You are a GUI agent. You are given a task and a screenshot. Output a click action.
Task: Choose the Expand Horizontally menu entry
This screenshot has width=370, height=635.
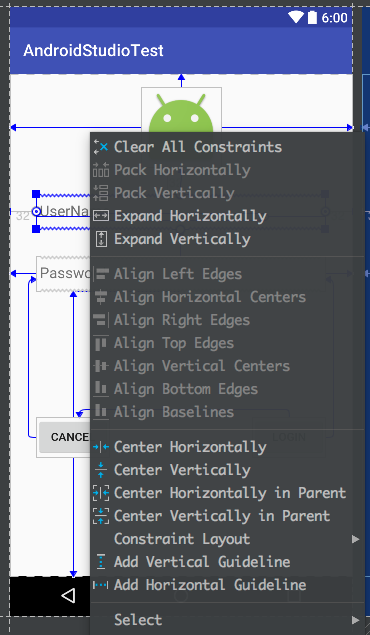pos(227,216)
